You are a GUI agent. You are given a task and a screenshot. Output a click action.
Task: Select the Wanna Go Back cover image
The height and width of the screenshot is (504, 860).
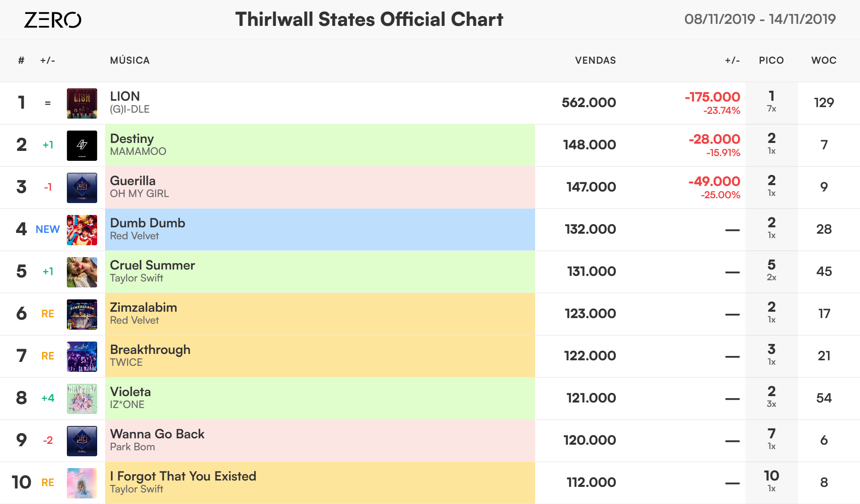(82, 441)
